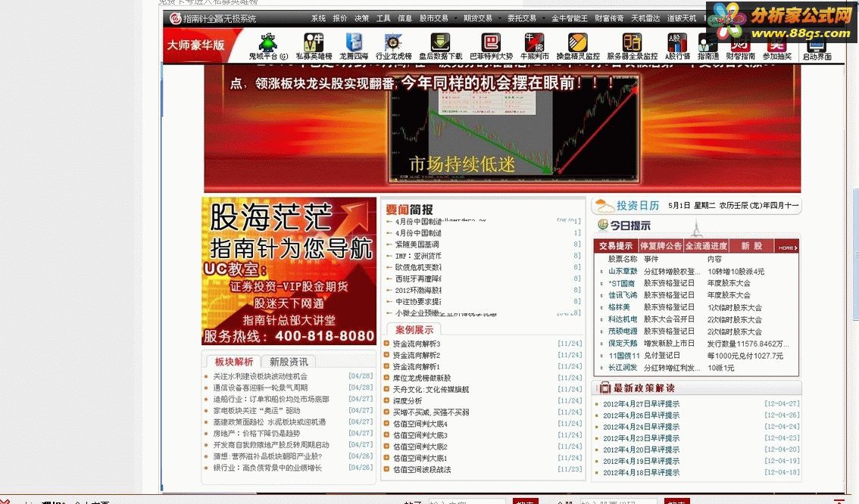Open 2012年4月27日早评提示

click(x=641, y=403)
